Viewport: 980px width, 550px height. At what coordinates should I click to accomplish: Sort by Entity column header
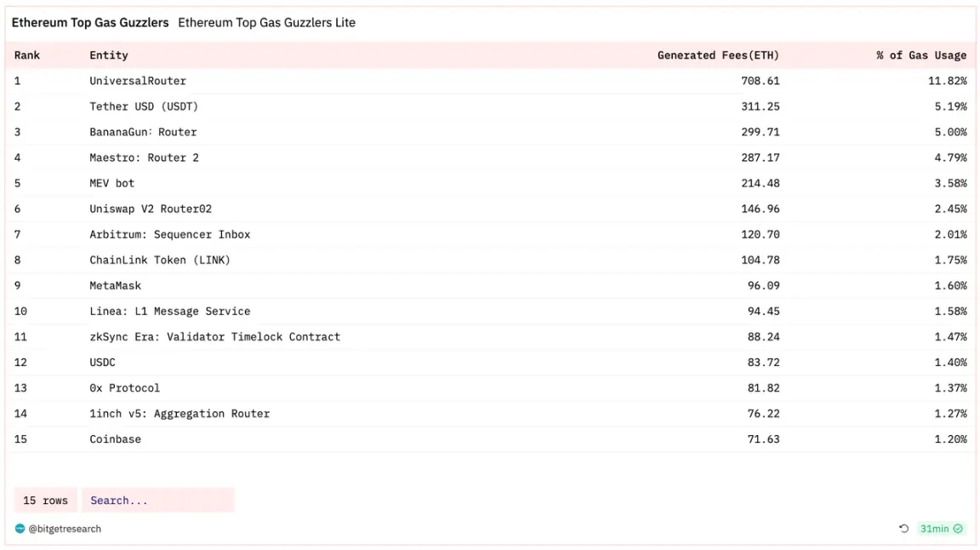(109, 55)
